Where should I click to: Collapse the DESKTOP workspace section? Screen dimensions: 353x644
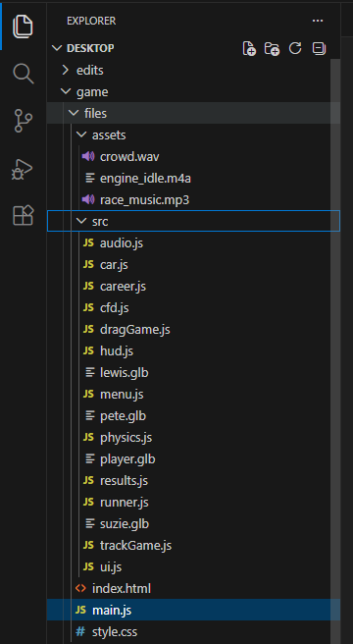click(56, 48)
